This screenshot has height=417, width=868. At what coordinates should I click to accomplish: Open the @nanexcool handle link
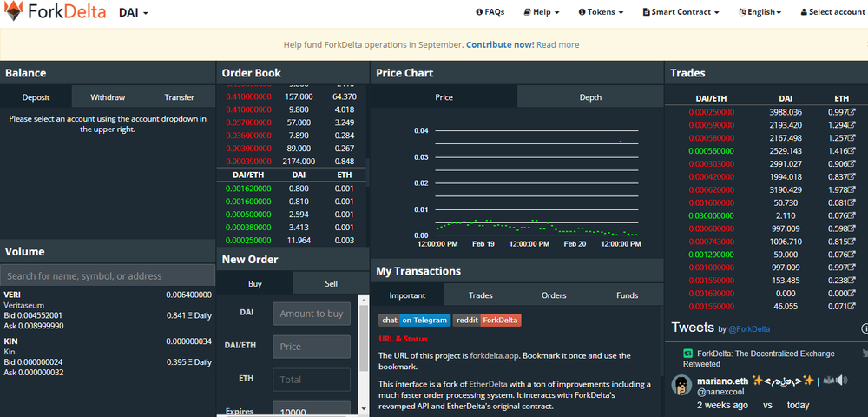[720, 392]
